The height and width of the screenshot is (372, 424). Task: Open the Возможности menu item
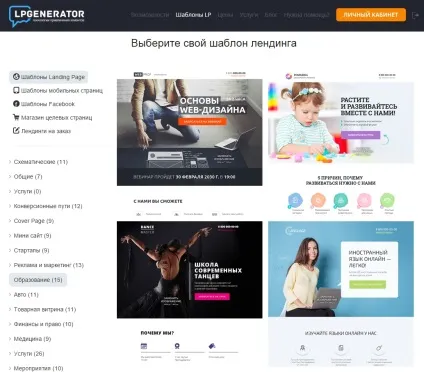150,15
